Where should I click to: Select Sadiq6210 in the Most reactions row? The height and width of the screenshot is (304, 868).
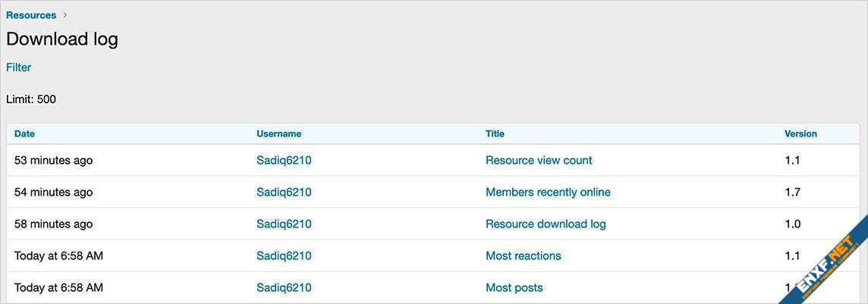[284, 256]
